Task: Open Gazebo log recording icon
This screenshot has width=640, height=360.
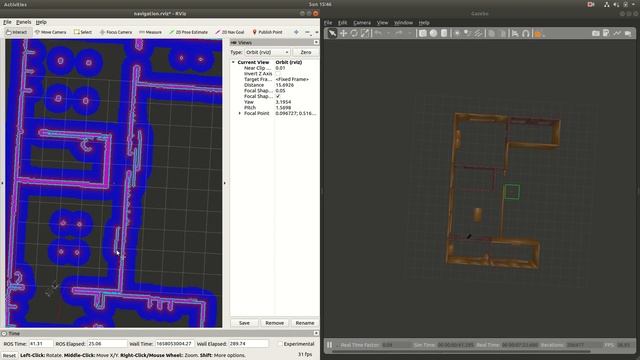Action: [x=607, y=33]
